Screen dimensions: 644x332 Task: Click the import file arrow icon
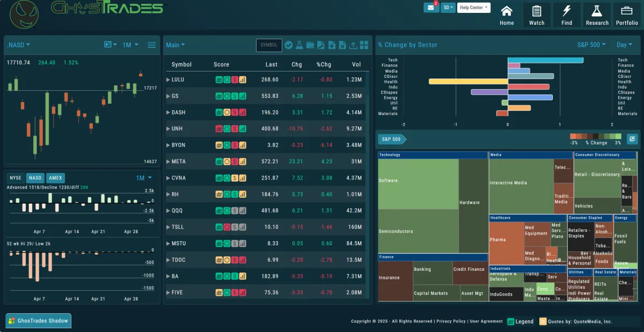(x=332, y=45)
